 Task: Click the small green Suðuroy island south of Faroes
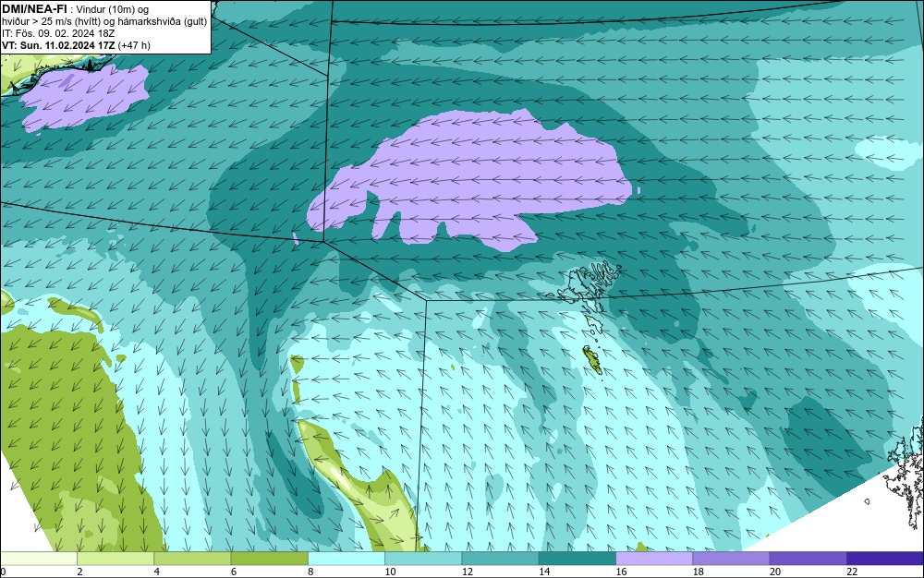pyautogui.click(x=592, y=360)
